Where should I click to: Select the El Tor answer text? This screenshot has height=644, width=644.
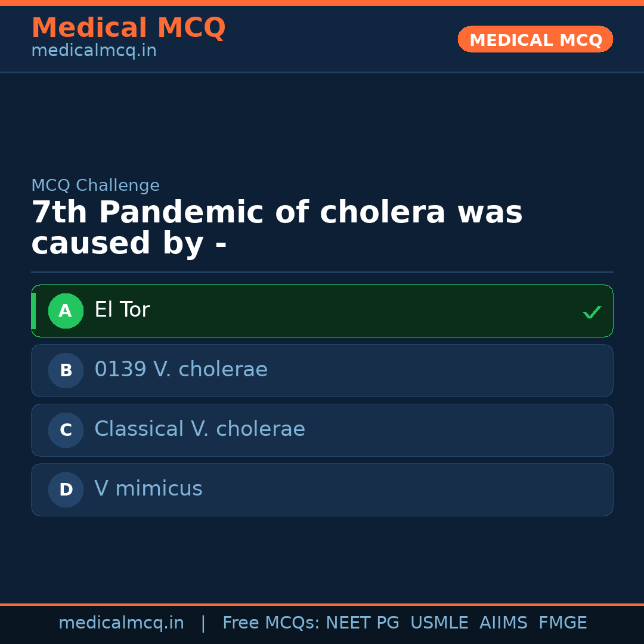(x=122, y=310)
